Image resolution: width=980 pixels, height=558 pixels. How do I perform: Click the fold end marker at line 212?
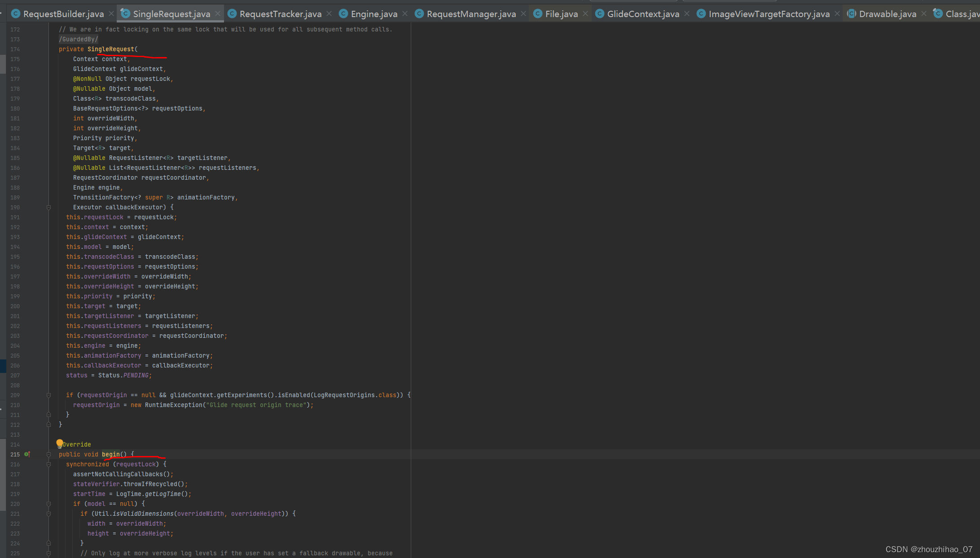click(48, 425)
